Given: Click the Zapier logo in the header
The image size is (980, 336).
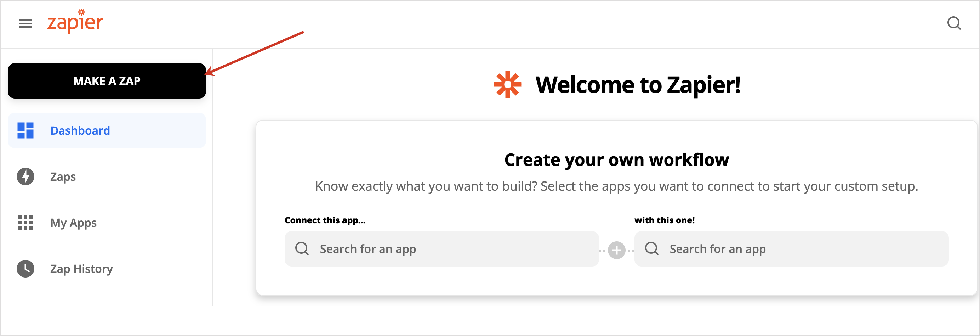Looking at the screenshot, I should tap(75, 22).
